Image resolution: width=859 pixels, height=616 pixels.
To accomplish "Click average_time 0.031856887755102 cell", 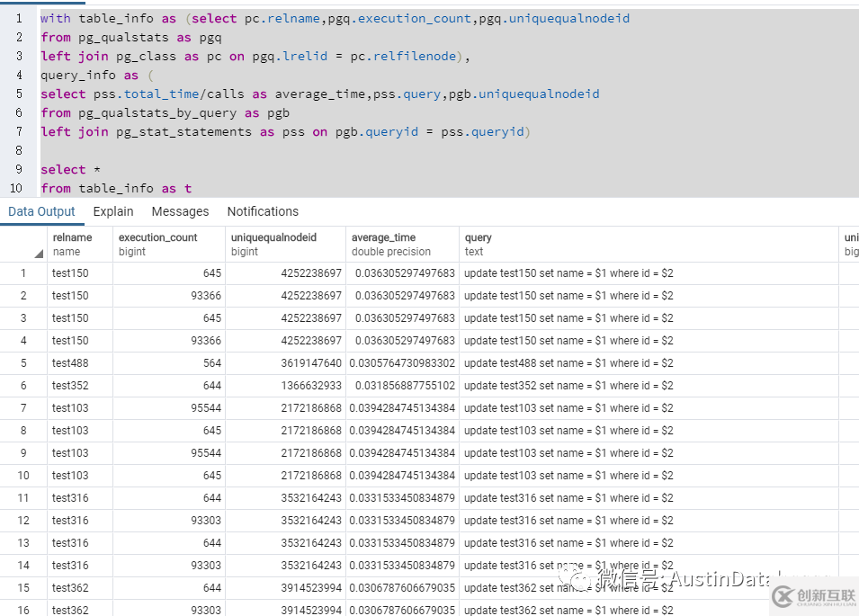I will coord(402,386).
